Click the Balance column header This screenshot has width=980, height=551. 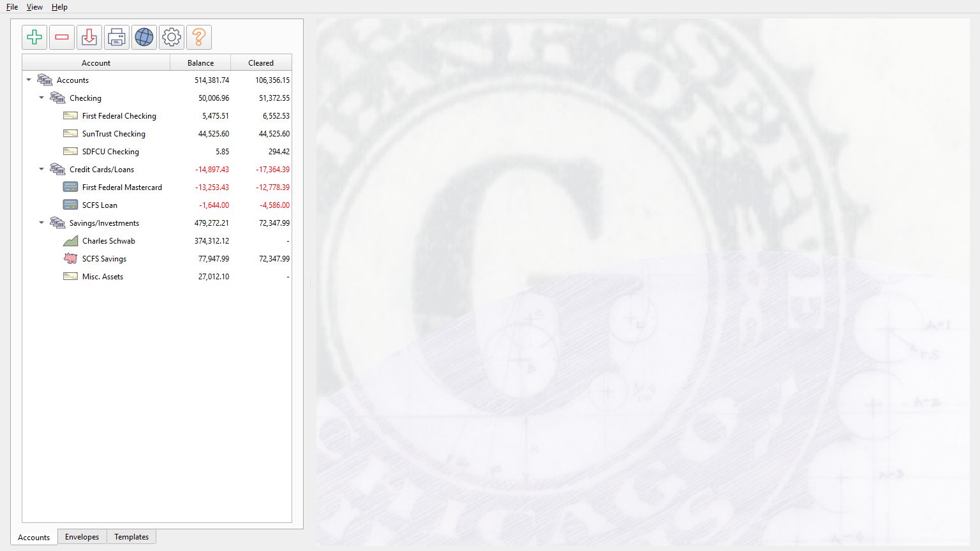[x=200, y=62]
